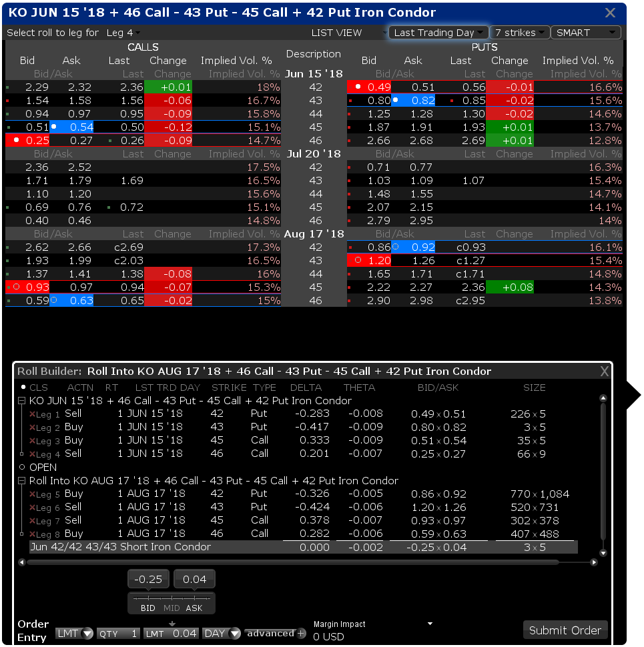Screen dimensions: 644x647
Task: Click the -0.25 bid price button
Action: pos(148,580)
